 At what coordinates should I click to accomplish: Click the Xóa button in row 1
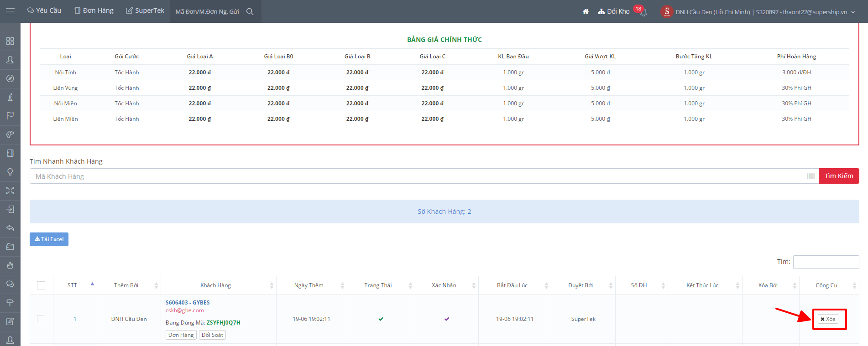coord(828,319)
